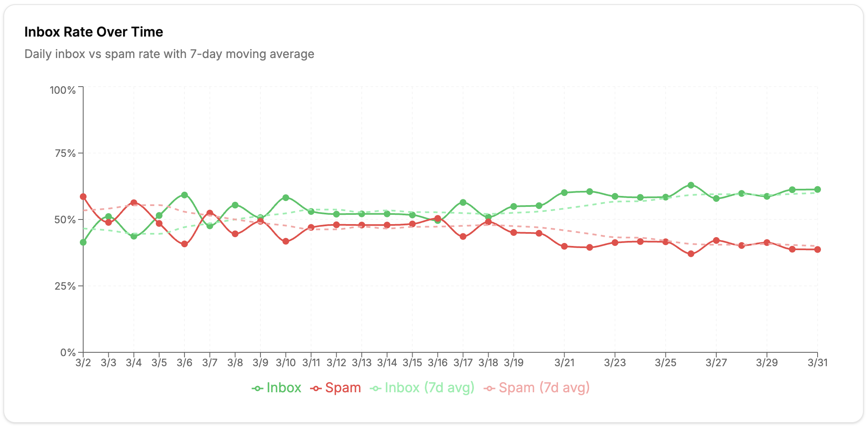The width and height of the screenshot is (868, 428).
Task: Toggle the Inbox (7d avg) legend label
Action: click(429, 388)
